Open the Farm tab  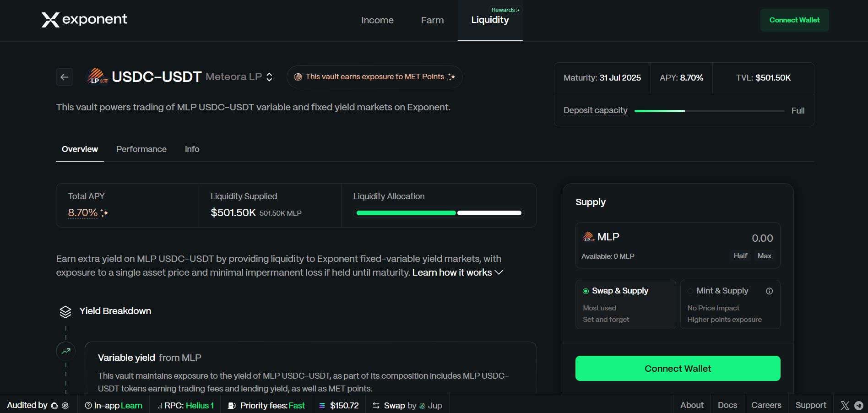click(x=433, y=20)
